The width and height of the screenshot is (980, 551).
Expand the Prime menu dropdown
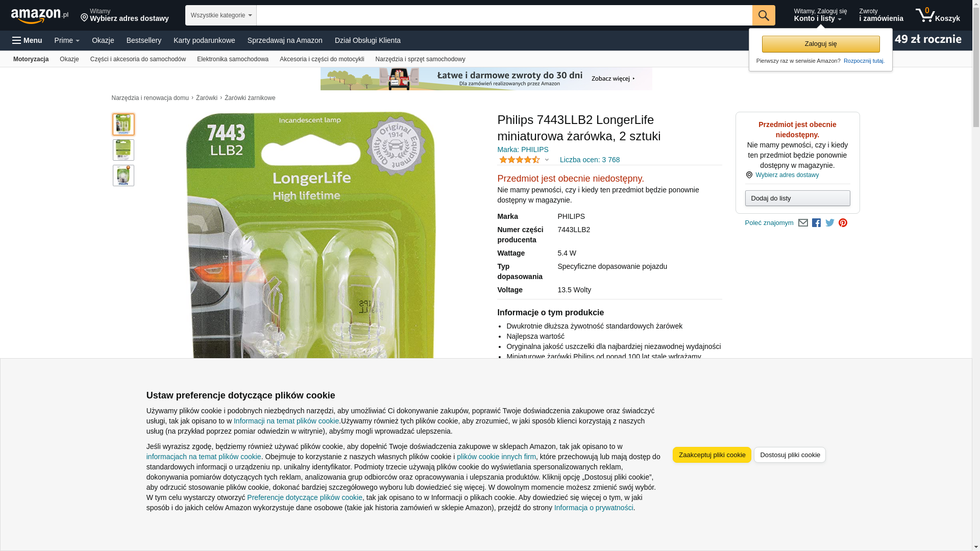click(67, 40)
